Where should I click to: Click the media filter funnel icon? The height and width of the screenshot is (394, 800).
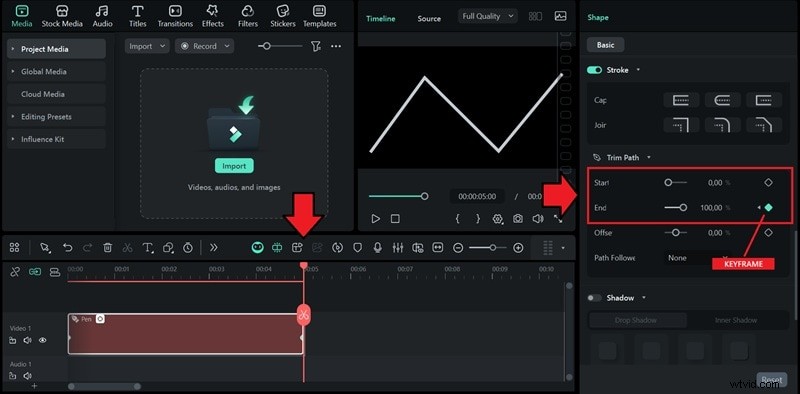tap(316, 46)
